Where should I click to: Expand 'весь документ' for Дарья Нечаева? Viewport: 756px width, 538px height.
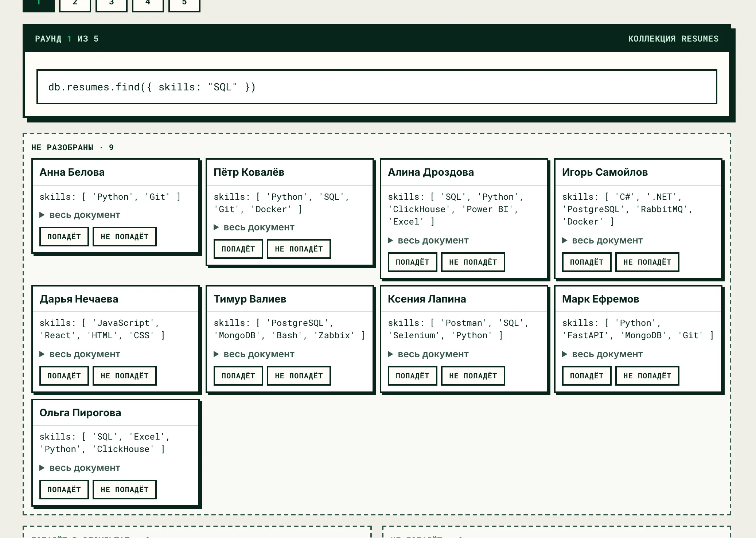point(80,354)
